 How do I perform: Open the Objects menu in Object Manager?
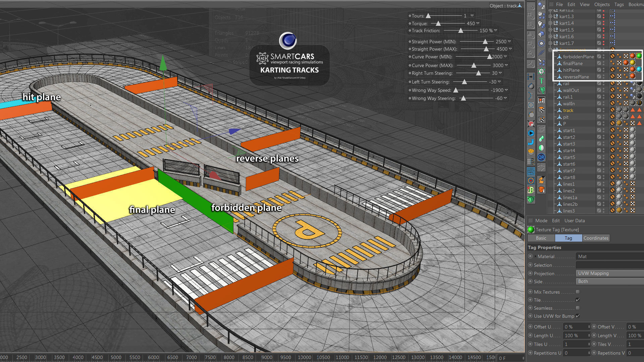coord(602,4)
